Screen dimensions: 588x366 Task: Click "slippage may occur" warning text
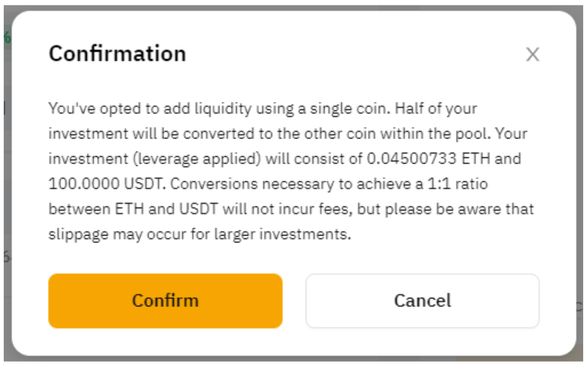(107, 235)
